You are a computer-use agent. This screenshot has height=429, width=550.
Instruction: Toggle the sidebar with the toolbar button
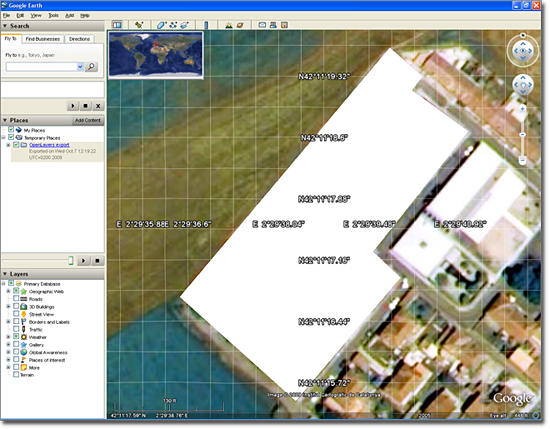117,25
